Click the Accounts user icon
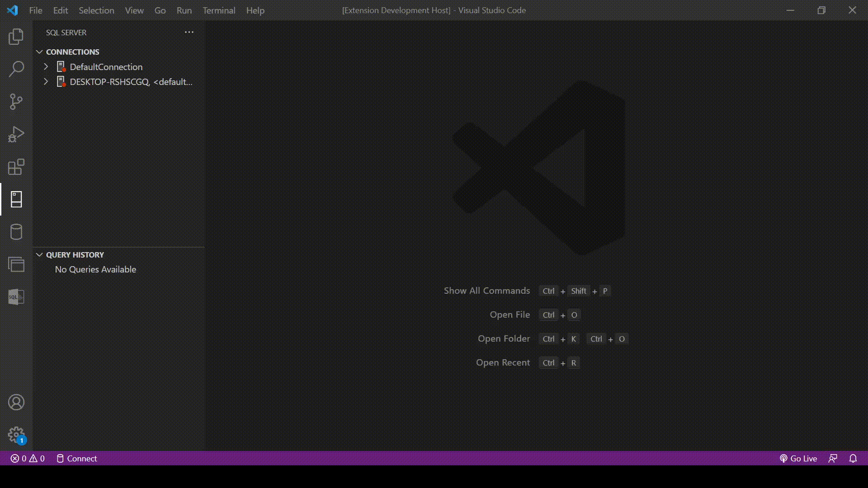The width and height of the screenshot is (868, 488). pos(16,402)
